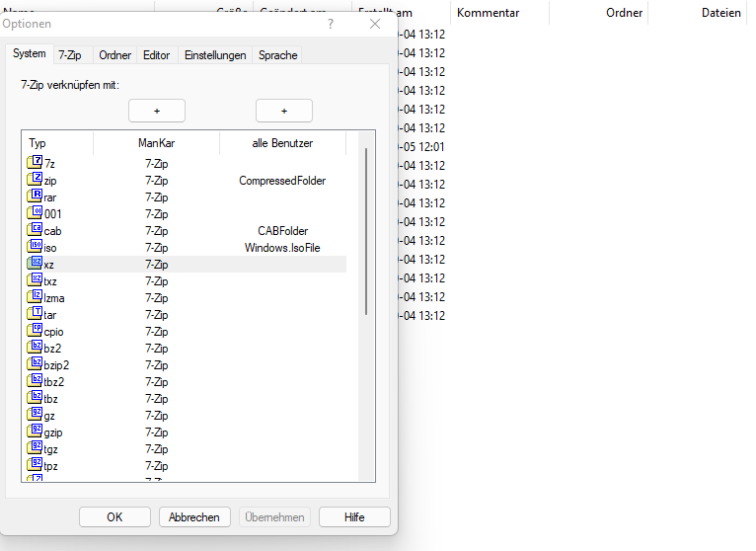Click CABFolder in the cab row

point(282,231)
